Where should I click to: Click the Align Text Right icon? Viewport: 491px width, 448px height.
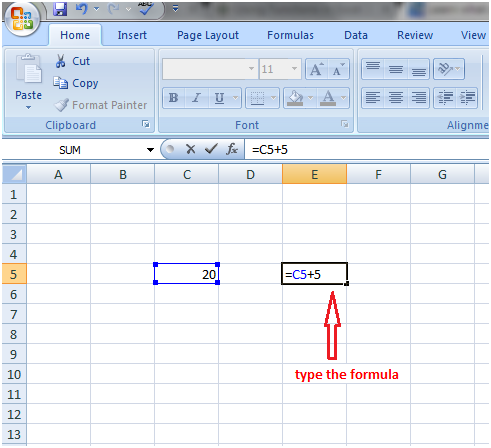(x=418, y=98)
